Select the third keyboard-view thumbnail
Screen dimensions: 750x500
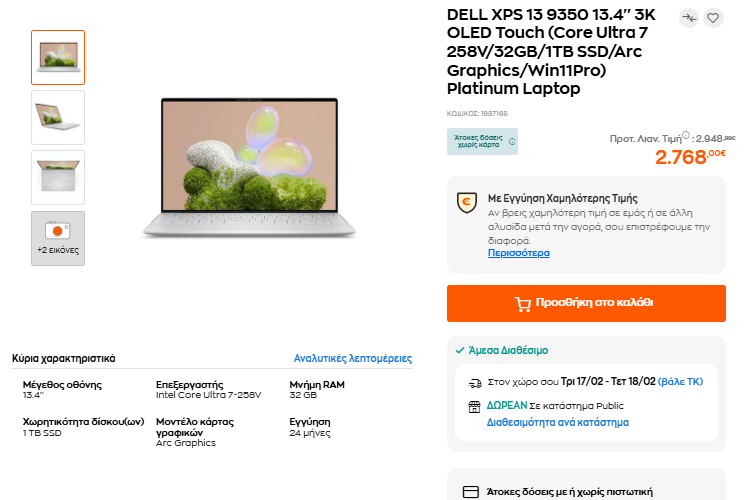pos(58,177)
